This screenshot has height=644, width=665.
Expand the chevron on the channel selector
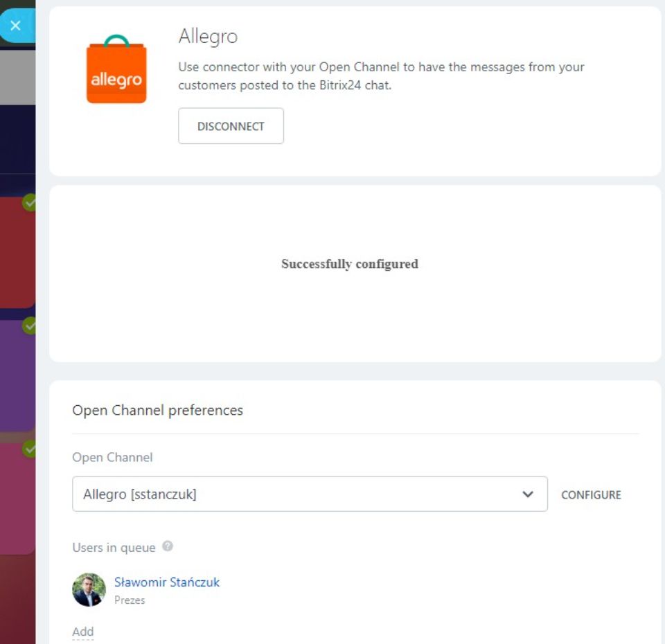pyautogui.click(x=529, y=494)
